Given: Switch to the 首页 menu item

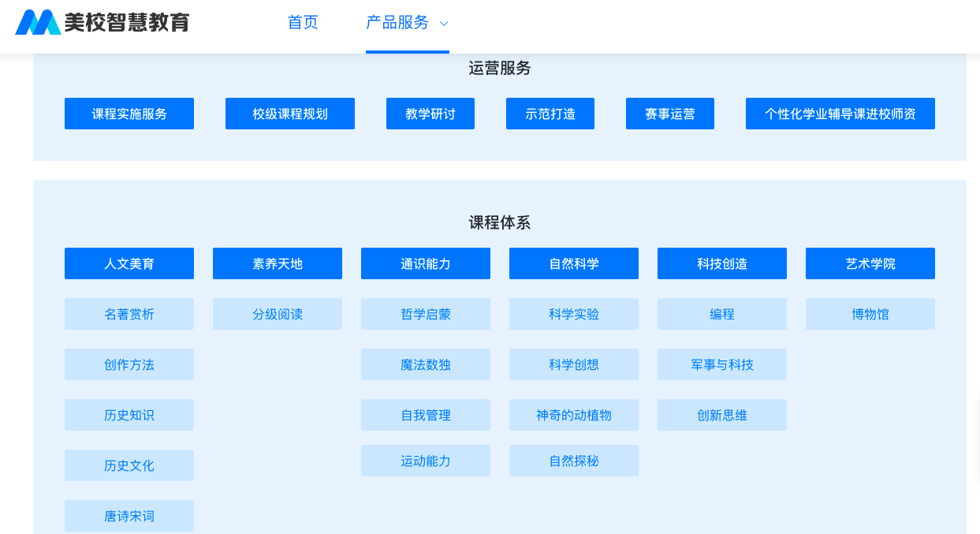Looking at the screenshot, I should (x=303, y=23).
